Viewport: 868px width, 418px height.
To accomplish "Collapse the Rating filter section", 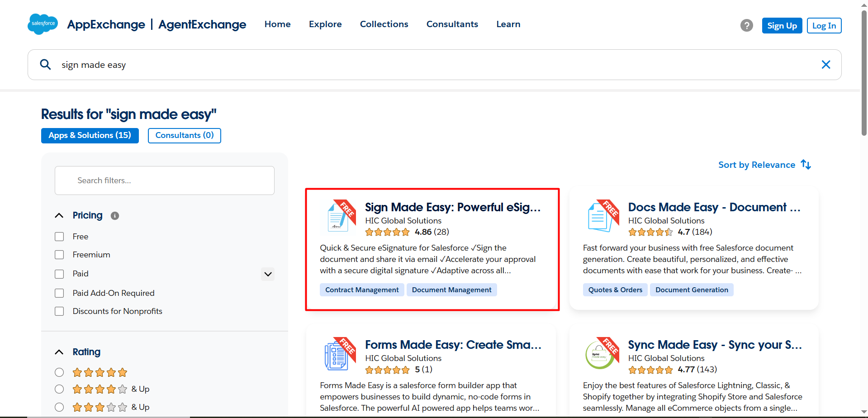I will (x=59, y=352).
